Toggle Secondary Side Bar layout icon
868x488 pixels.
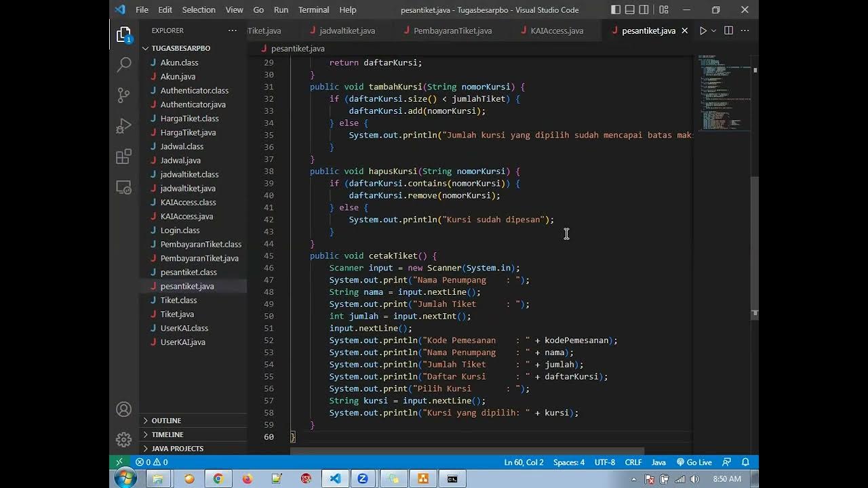[x=644, y=9]
